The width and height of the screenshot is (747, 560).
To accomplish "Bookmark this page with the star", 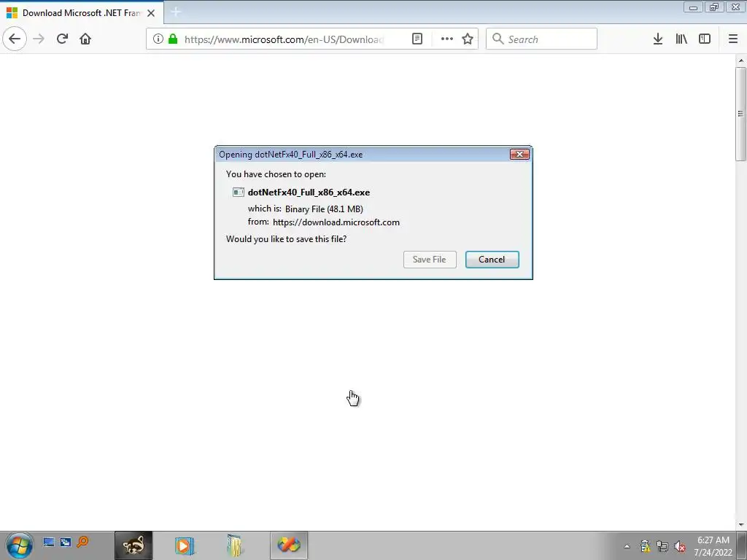I will click(x=468, y=39).
